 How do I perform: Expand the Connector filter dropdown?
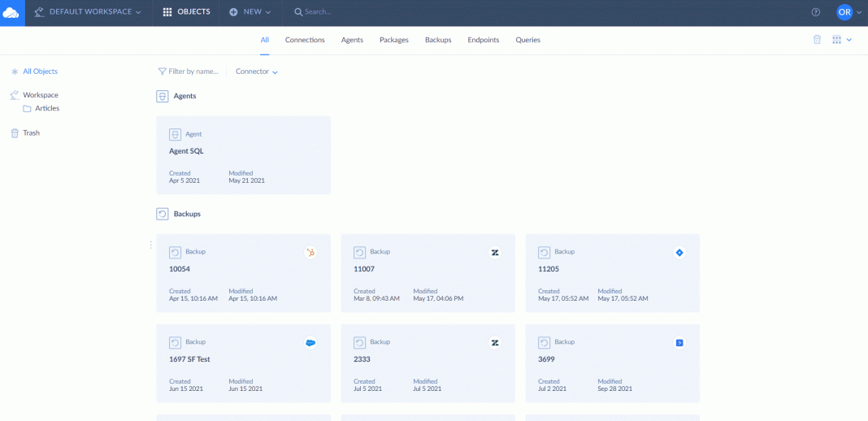[257, 72]
